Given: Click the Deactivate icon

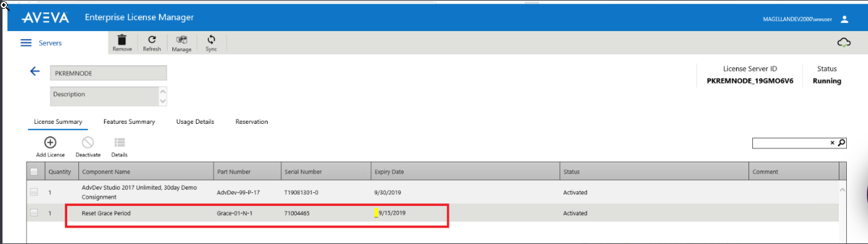Looking at the screenshot, I should click(88, 143).
